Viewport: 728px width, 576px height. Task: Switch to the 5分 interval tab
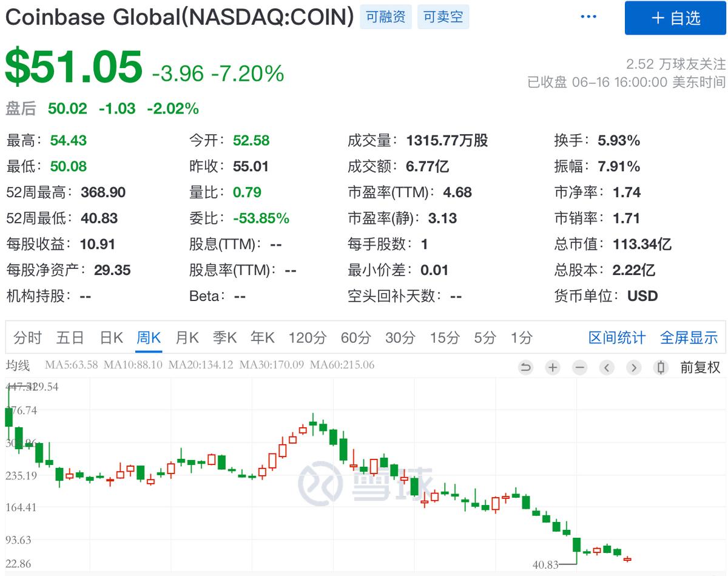pos(485,337)
